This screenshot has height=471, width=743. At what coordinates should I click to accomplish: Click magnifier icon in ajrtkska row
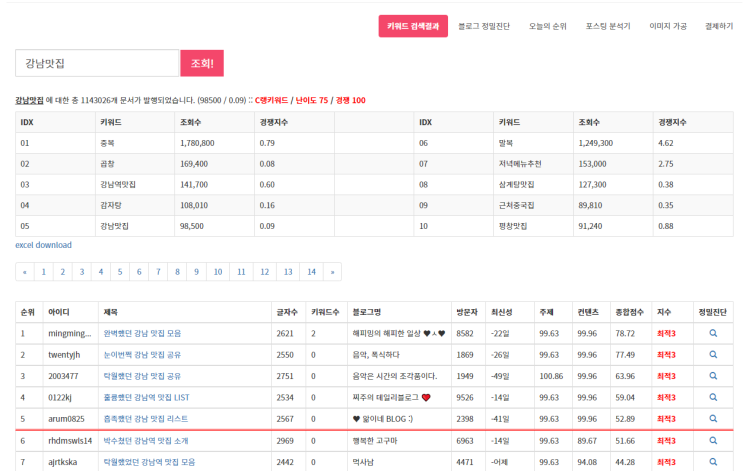tap(713, 462)
